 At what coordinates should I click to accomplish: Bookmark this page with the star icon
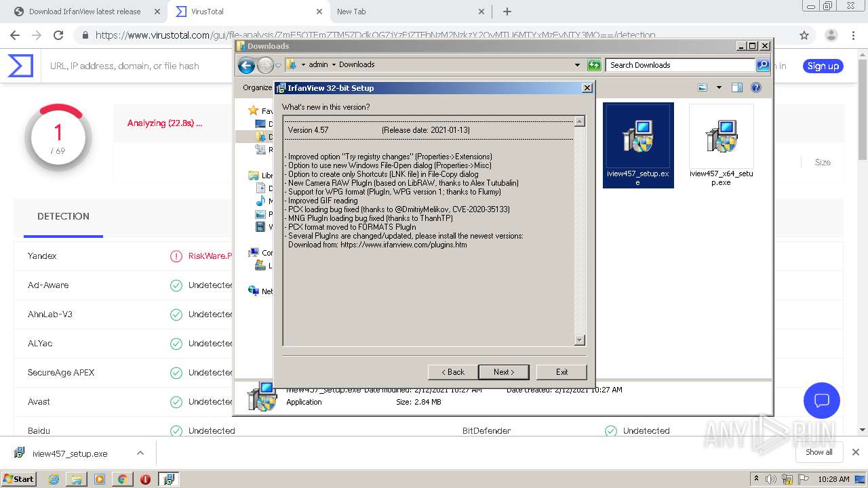click(804, 35)
